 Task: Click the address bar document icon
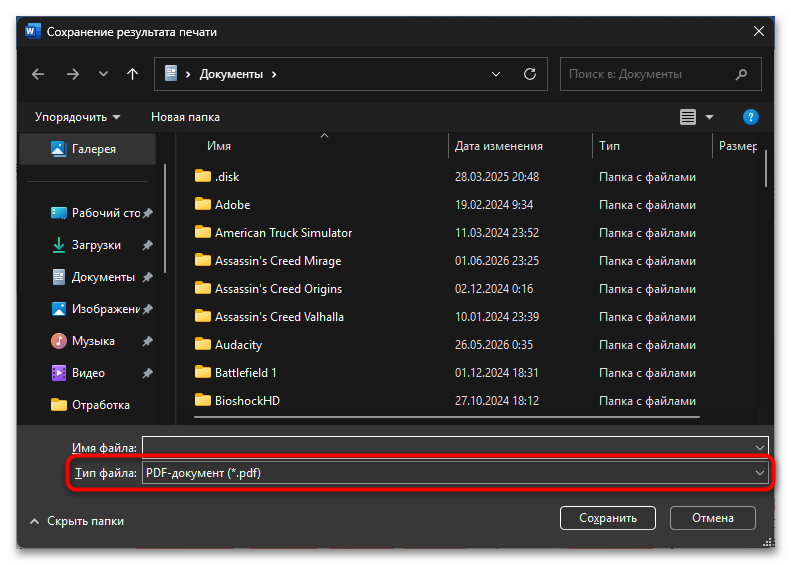click(171, 74)
